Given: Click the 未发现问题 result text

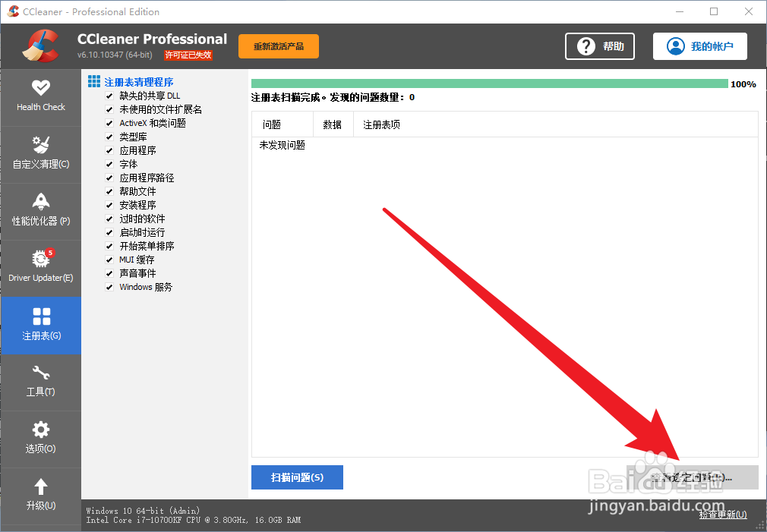Looking at the screenshot, I should (x=282, y=145).
